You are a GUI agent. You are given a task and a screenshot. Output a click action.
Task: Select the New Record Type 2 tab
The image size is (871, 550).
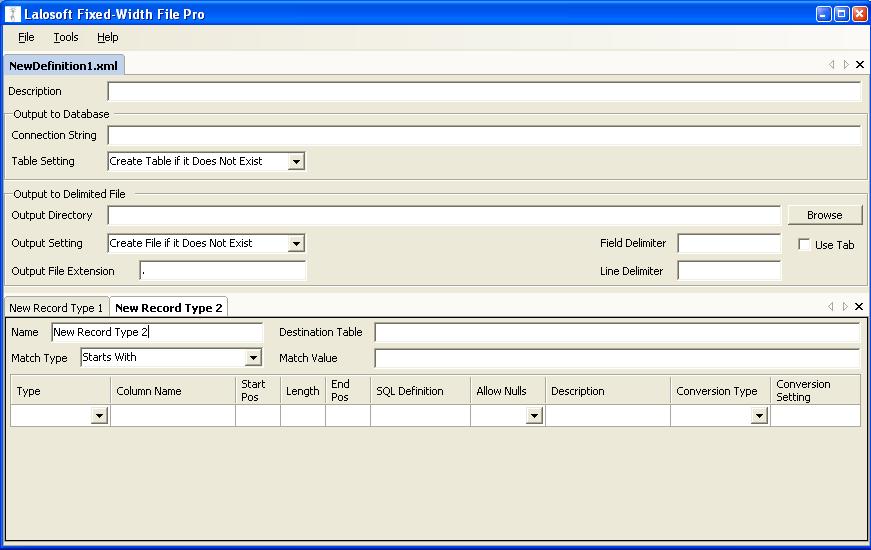[x=168, y=308]
